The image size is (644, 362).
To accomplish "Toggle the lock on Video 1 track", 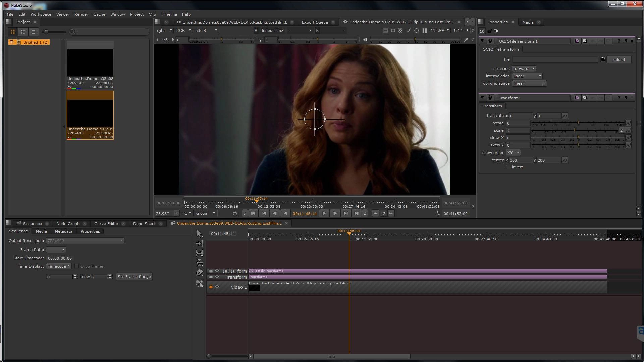I will tap(211, 287).
